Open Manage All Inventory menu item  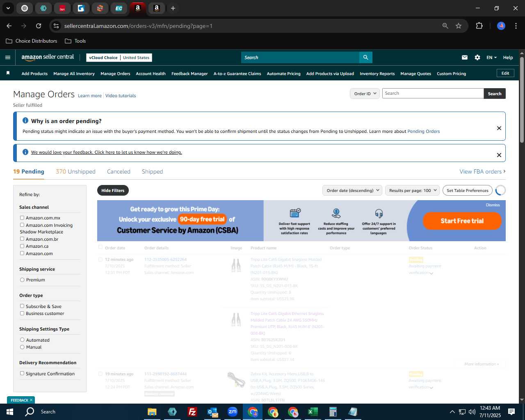click(74, 74)
